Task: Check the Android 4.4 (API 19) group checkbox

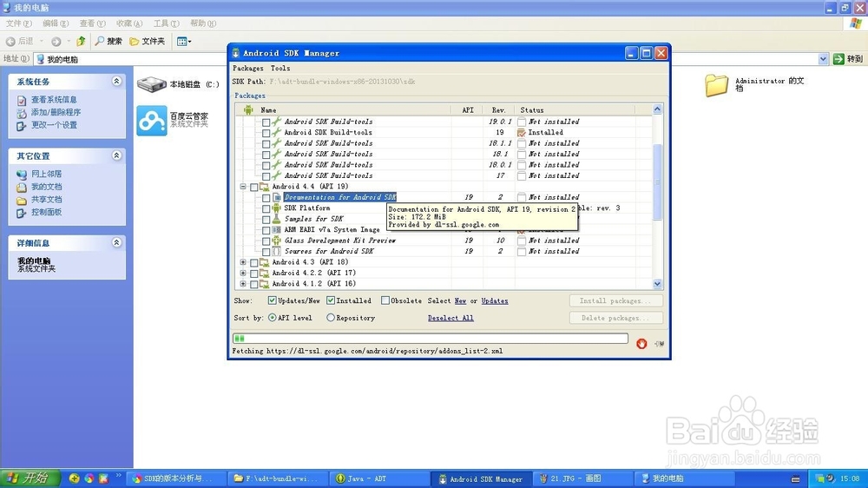Action: click(254, 188)
